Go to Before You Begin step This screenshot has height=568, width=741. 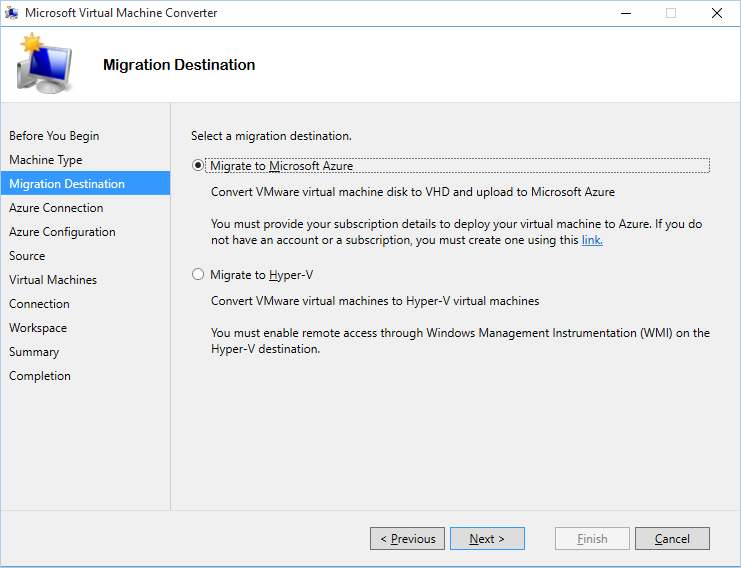(x=54, y=136)
